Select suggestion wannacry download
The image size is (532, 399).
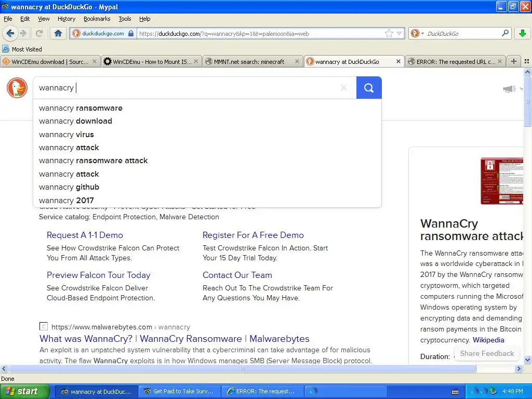coord(207,121)
